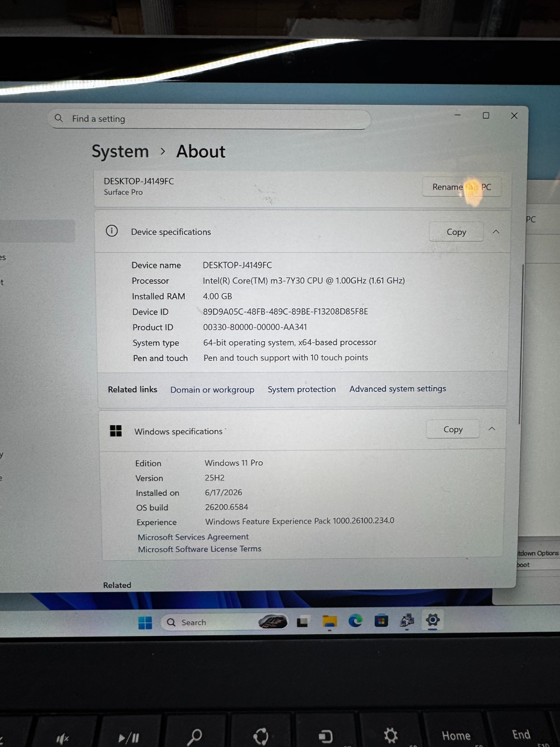This screenshot has width=560, height=747.
Task: Click the Related links label
Action: tap(133, 389)
